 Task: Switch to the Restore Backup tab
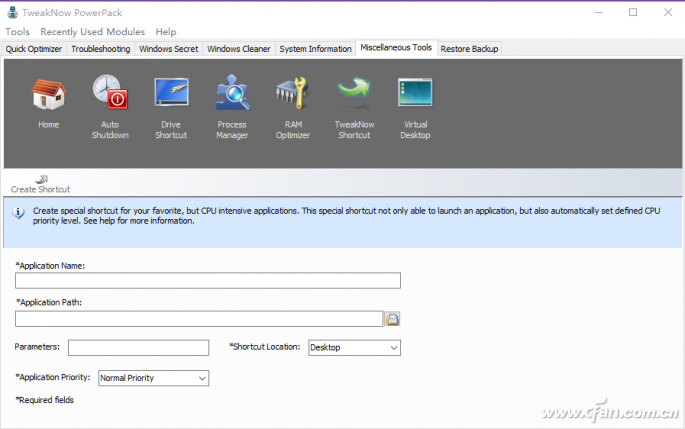[469, 48]
